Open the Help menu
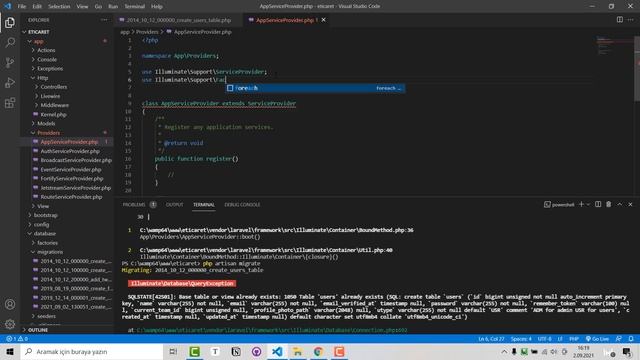Screen dimensions: 640x360 tap(156, 6)
